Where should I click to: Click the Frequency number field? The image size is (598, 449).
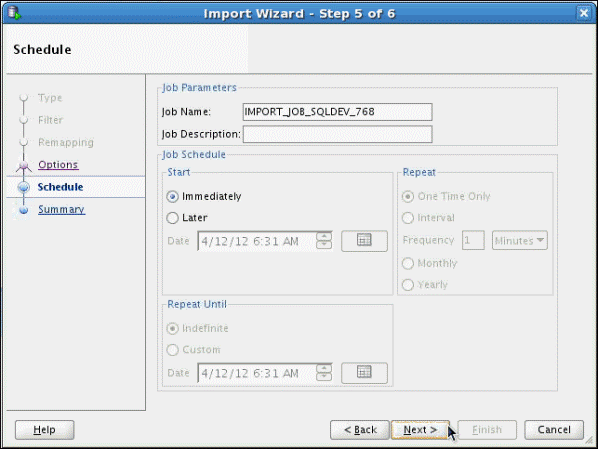click(473, 240)
